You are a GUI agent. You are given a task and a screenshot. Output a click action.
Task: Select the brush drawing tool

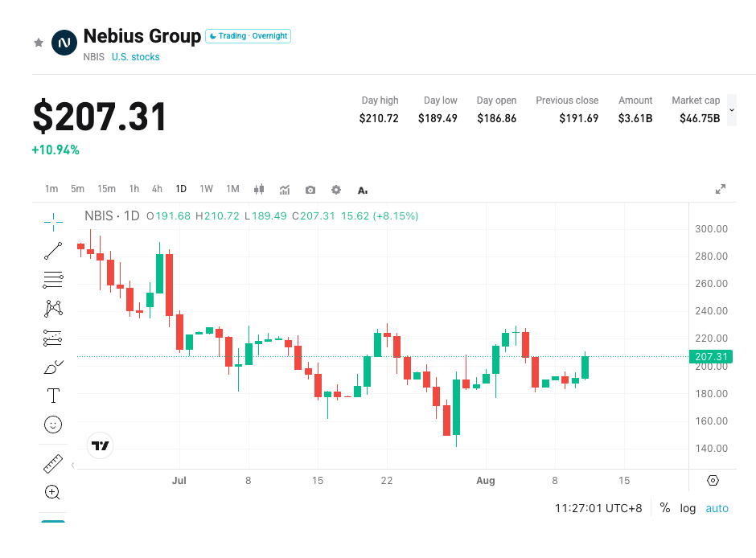click(x=53, y=367)
